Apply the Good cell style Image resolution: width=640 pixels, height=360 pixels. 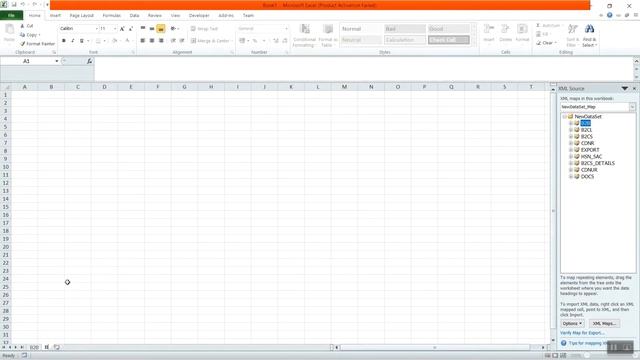(449, 29)
